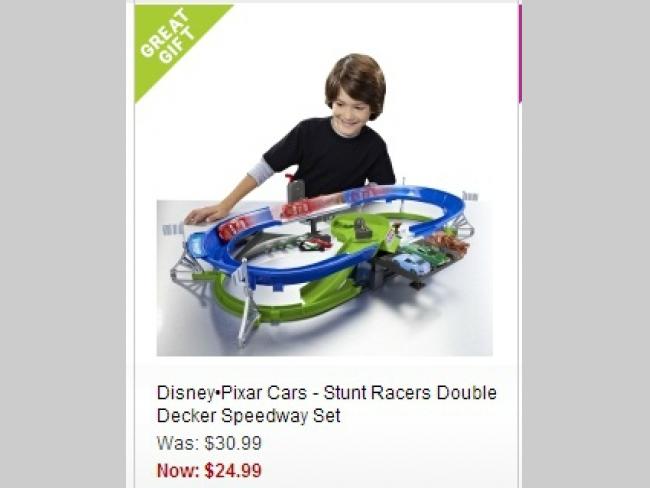Click the words Decker Speedway Set
The height and width of the screenshot is (488, 650).
pos(249,415)
